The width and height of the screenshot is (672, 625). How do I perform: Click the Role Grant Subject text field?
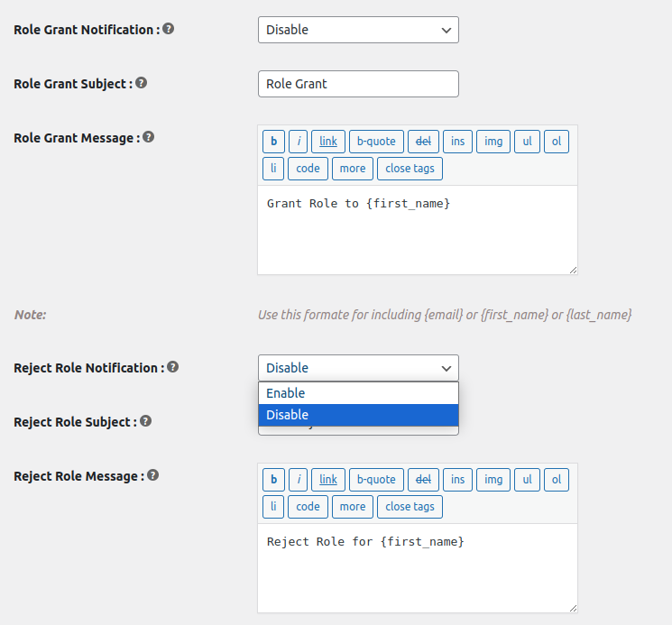pos(358,84)
